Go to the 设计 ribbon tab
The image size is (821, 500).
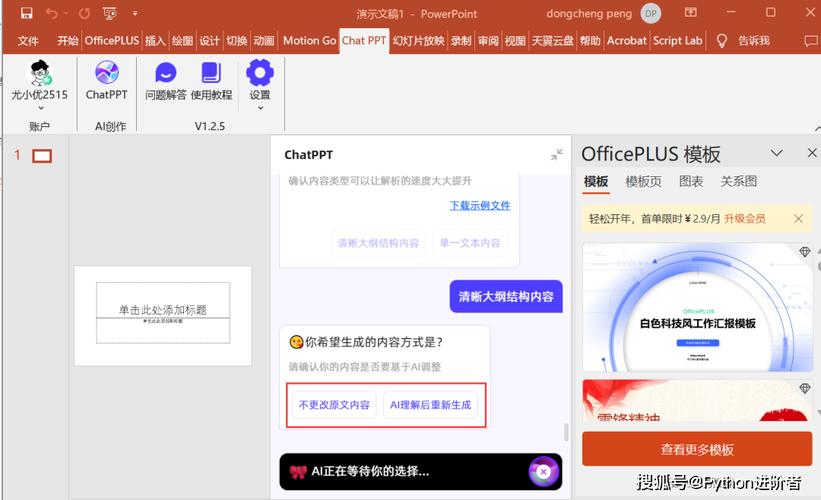(209, 41)
